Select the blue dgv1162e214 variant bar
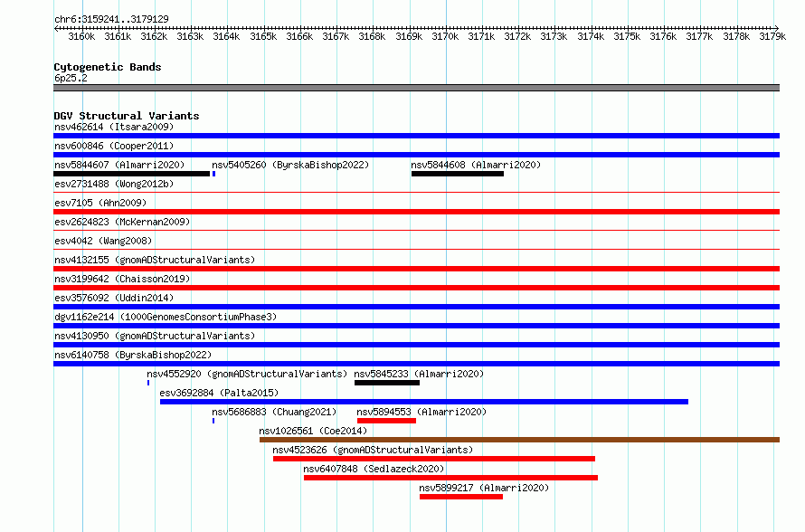 point(416,326)
